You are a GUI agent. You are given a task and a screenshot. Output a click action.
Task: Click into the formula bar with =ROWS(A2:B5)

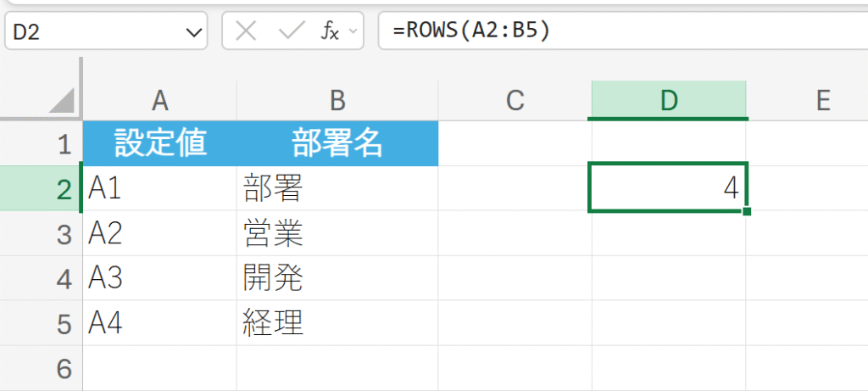point(619,31)
